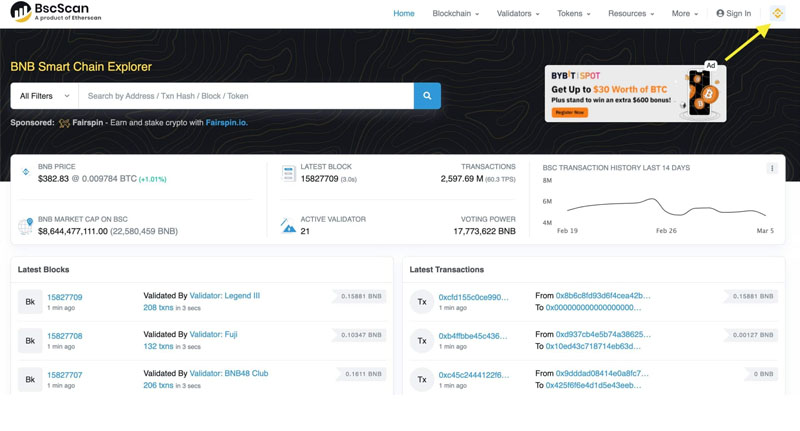Viewport: 800px width, 431px height.
Task: View the 208 txns link
Action: [158, 308]
